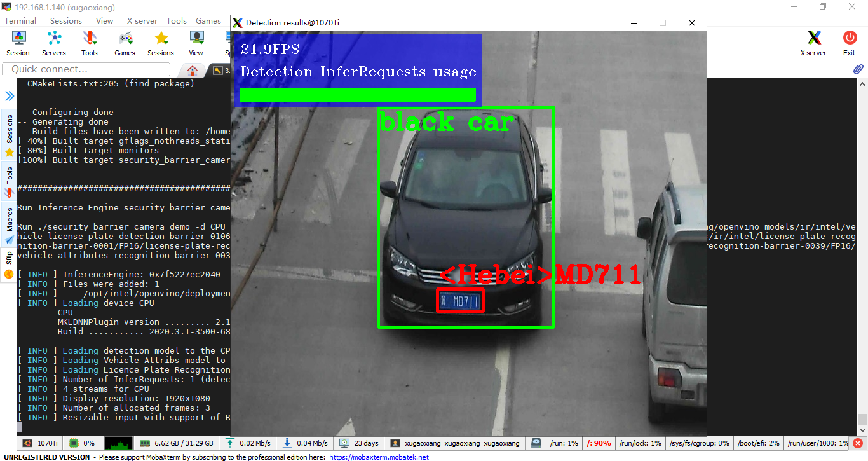
Task: Open the Sftp sidebar tab
Action: coord(9,266)
